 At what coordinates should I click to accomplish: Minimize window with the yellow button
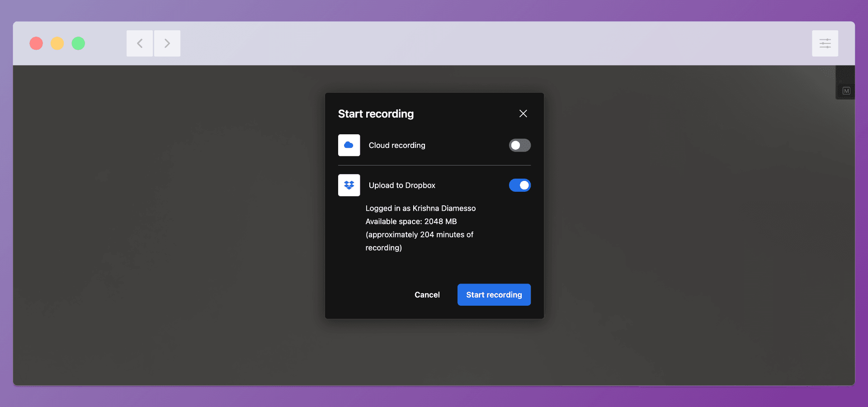[x=57, y=43]
